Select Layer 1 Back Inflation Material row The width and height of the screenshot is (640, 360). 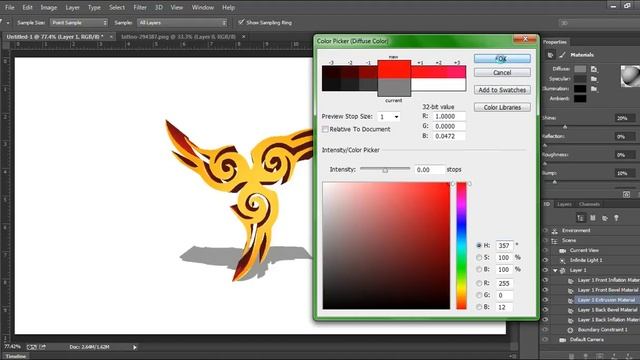click(608, 320)
